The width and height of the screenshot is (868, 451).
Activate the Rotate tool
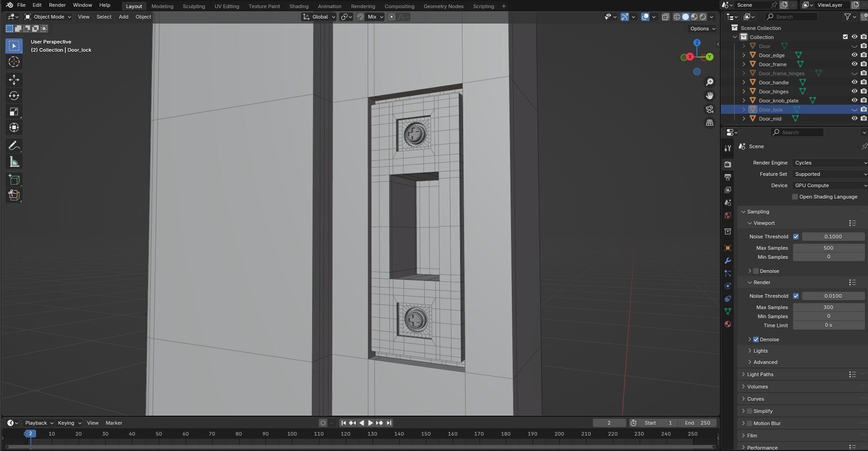[x=14, y=96]
